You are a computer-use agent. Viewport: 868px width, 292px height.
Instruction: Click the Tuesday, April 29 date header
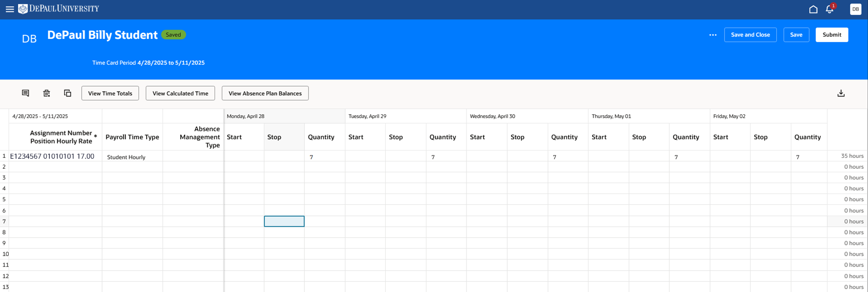tap(406, 116)
